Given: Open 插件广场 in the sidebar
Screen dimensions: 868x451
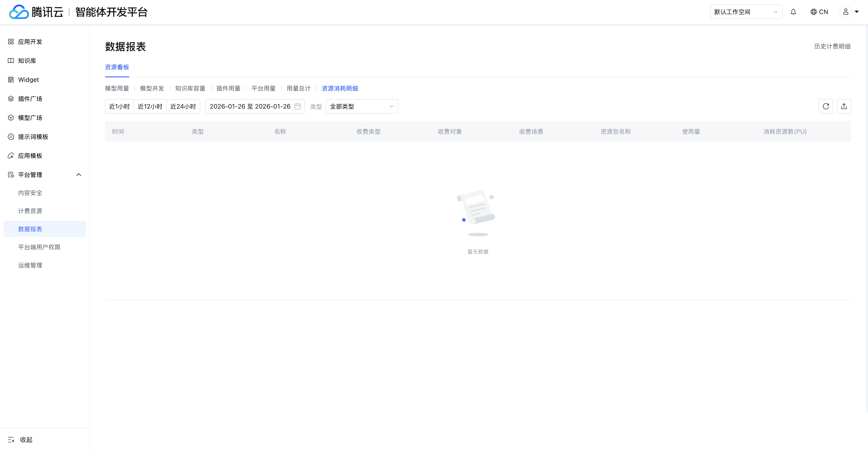Looking at the screenshot, I should coord(30,99).
